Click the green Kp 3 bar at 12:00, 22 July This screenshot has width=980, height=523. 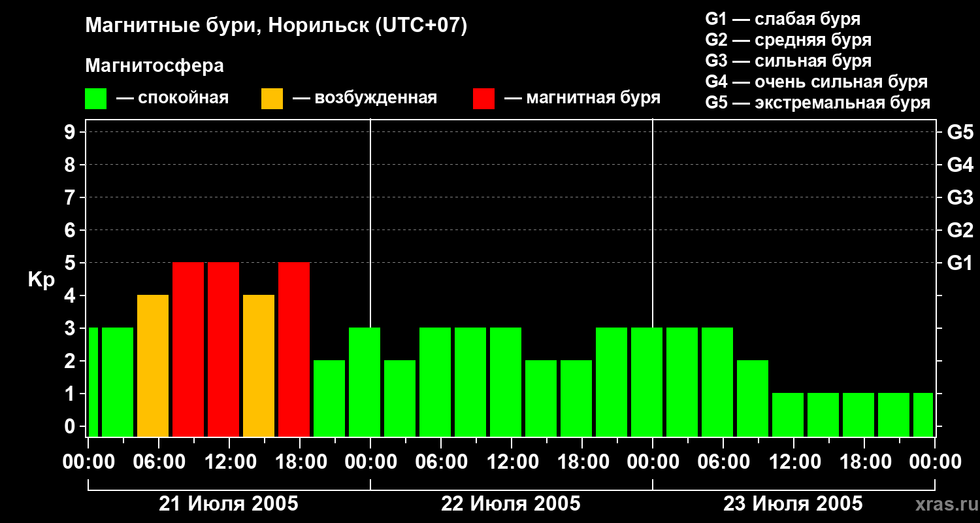click(x=506, y=382)
